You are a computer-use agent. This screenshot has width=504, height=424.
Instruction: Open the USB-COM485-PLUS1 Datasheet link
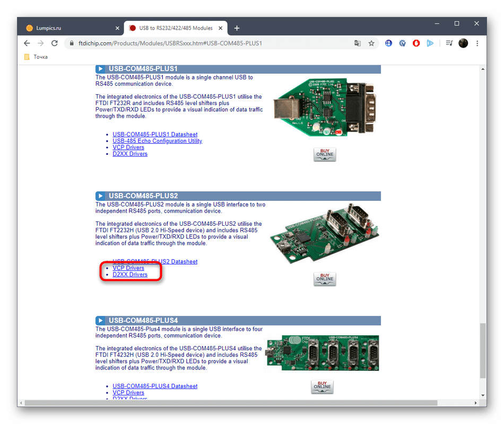(155, 135)
